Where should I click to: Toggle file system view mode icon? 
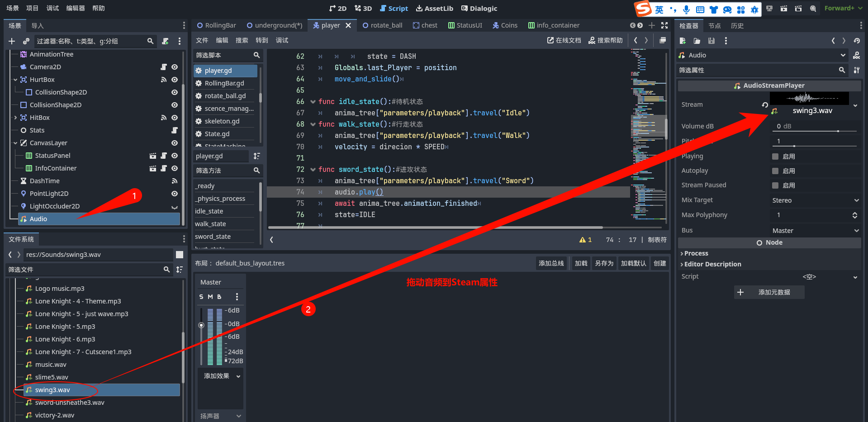click(180, 255)
